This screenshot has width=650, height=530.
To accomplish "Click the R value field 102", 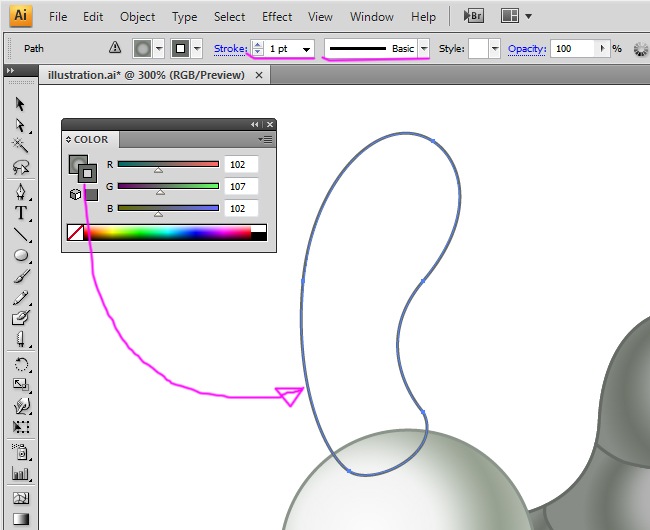I will pos(241,165).
